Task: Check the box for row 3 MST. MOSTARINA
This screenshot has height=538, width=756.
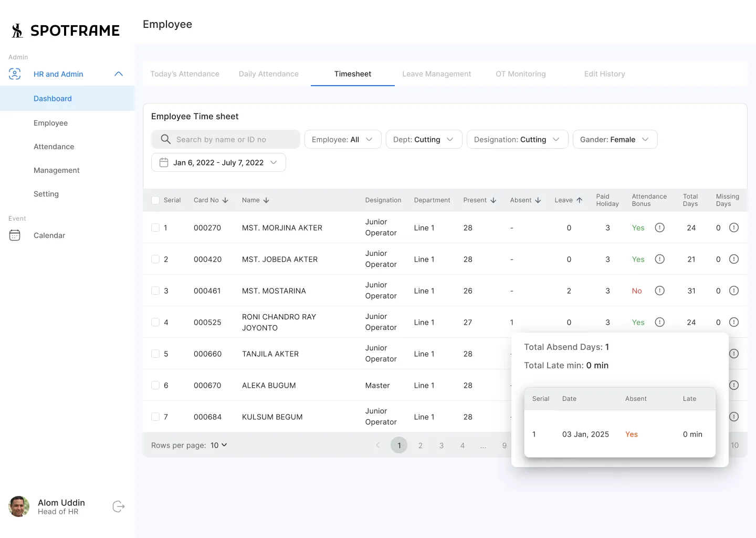Action: coord(155,291)
